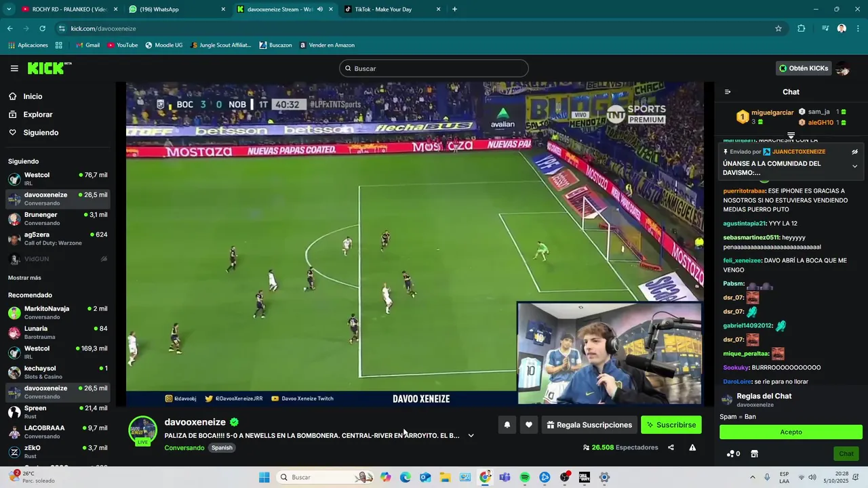Open Siguiendo in sidebar
This screenshot has height=488, width=868.
[41, 133]
